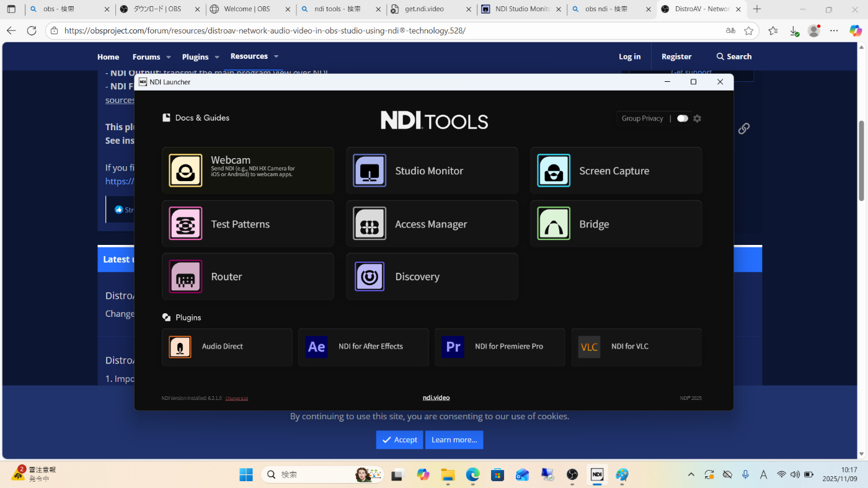Open the Edge profile menu
The height and width of the screenshot is (488, 868).
[x=814, y=30]
